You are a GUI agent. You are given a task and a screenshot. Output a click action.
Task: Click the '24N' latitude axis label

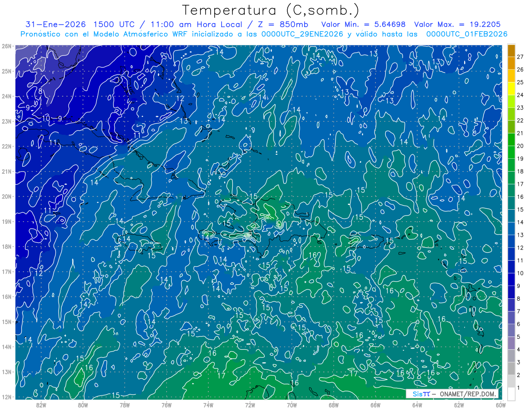point(7,96)
